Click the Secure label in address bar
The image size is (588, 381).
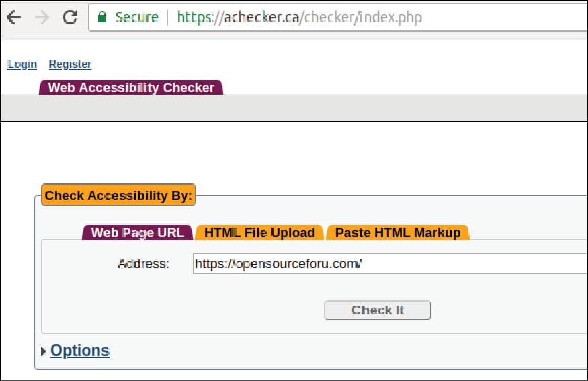136,17
